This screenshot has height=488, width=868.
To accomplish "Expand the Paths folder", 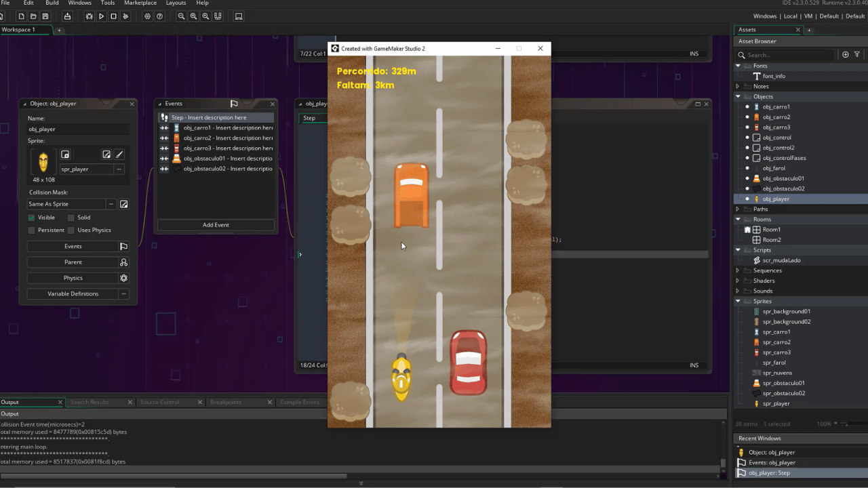I will click(738, 209).
